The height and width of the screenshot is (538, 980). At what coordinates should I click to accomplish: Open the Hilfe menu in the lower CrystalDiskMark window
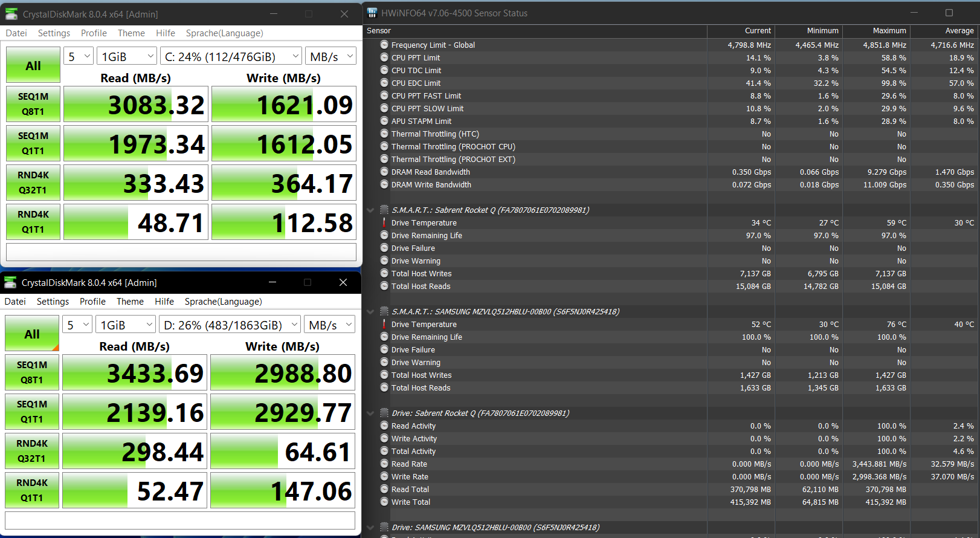click(x=164, y=301)
